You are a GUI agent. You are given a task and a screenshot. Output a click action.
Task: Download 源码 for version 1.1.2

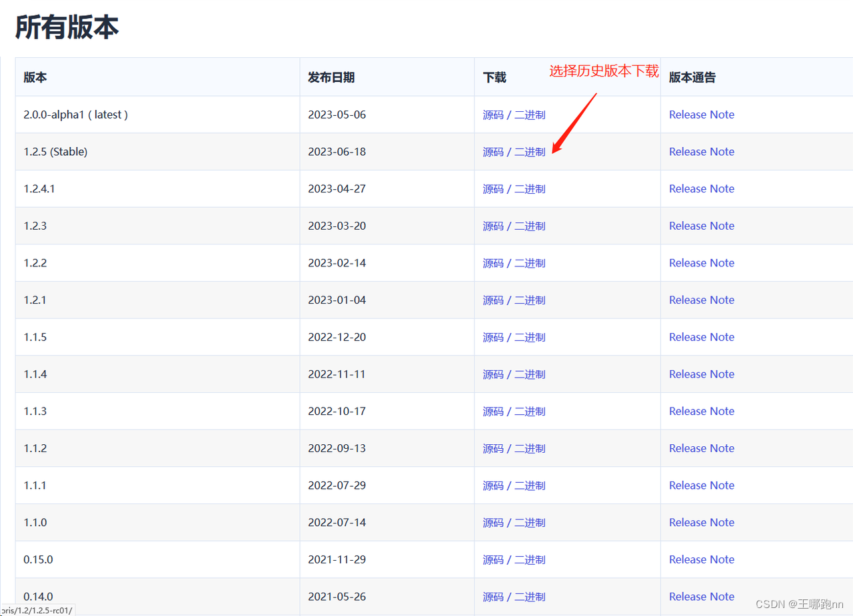tap(493, 448)
